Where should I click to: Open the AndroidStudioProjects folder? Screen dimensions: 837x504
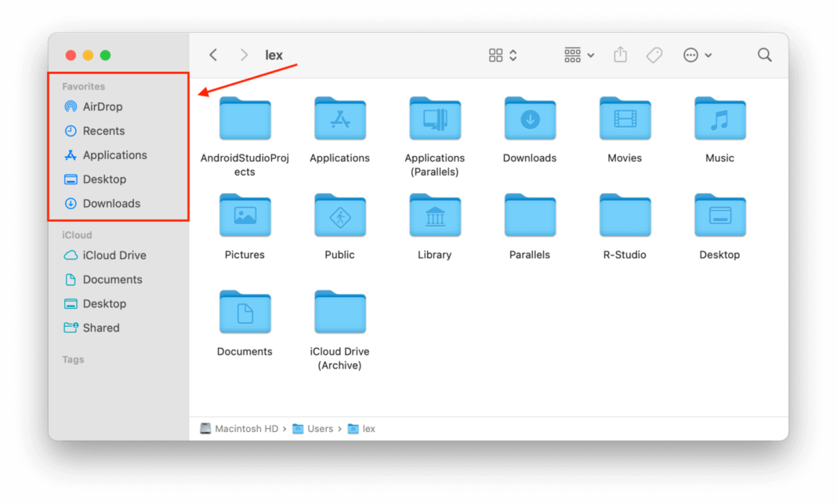[x=245, y=119]
